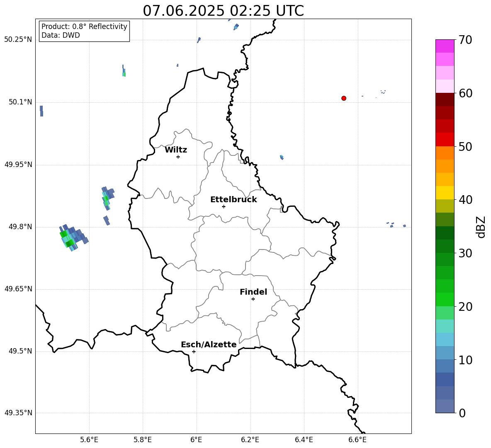The image size is (491, 448).
Task: Click the dBZ colorbar axis label
Action: point(481,227)
